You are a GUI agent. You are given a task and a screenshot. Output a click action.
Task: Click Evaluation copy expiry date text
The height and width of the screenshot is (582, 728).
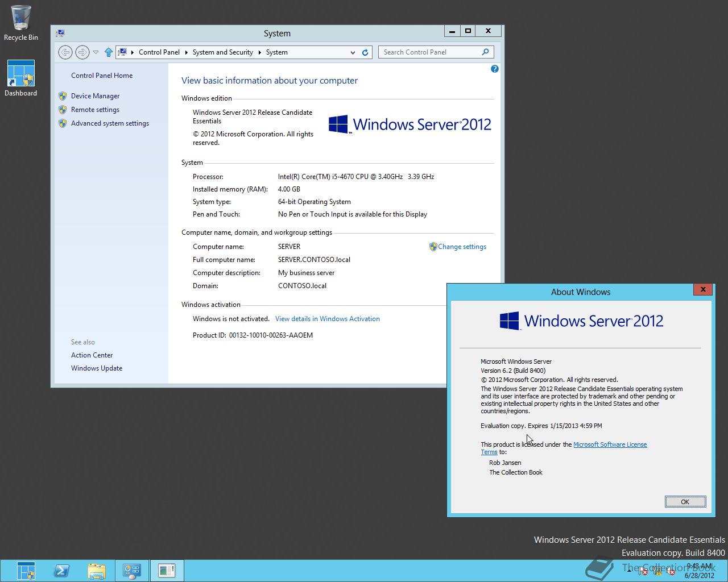[541, 426]
